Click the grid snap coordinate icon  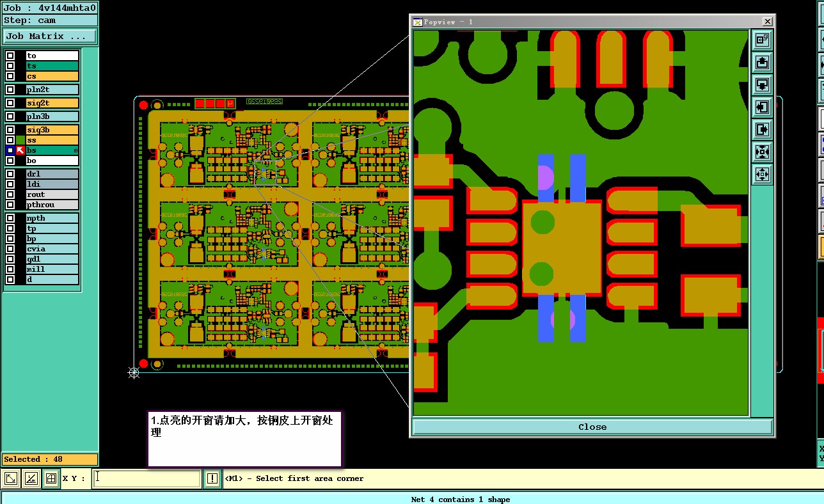coord(51,478)
